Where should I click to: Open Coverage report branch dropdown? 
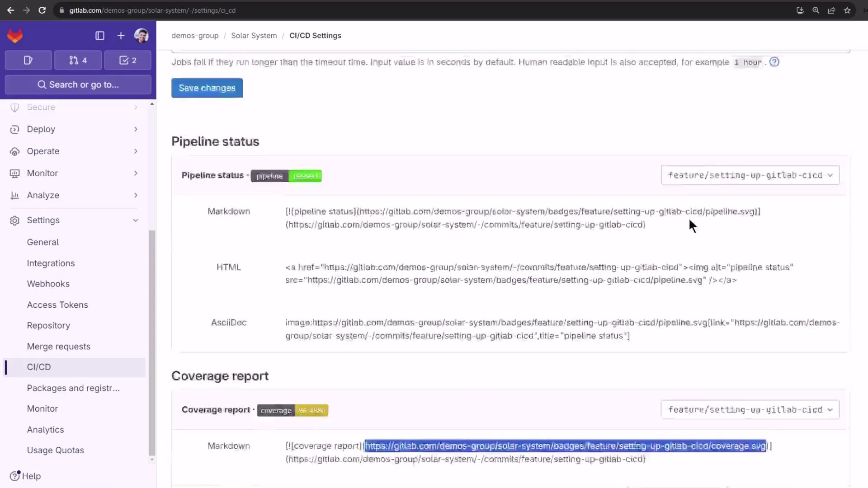click(750, 410)
